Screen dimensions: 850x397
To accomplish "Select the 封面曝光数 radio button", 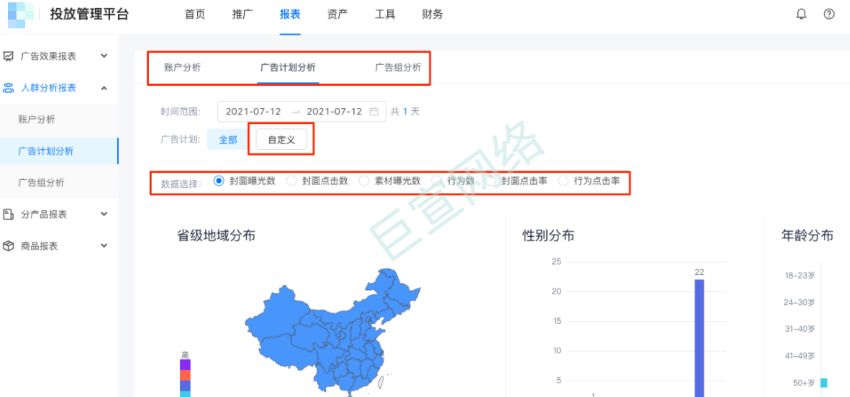I will pos(219,181).
